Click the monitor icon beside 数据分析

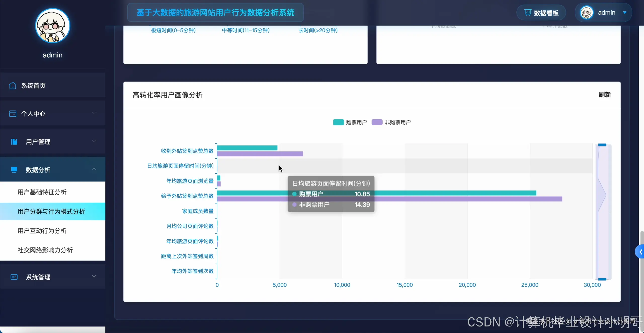click(x=14, y=170)
